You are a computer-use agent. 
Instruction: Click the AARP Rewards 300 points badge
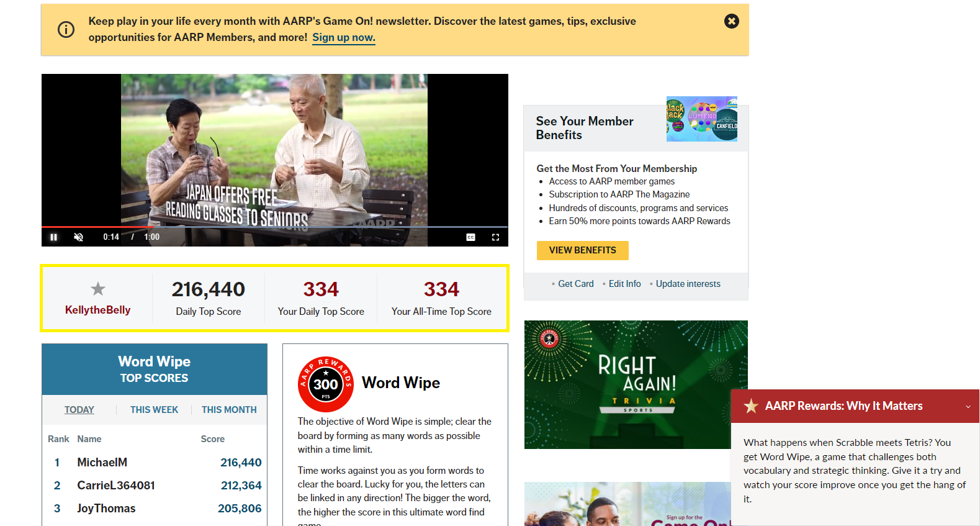click(x=326, y=384)
